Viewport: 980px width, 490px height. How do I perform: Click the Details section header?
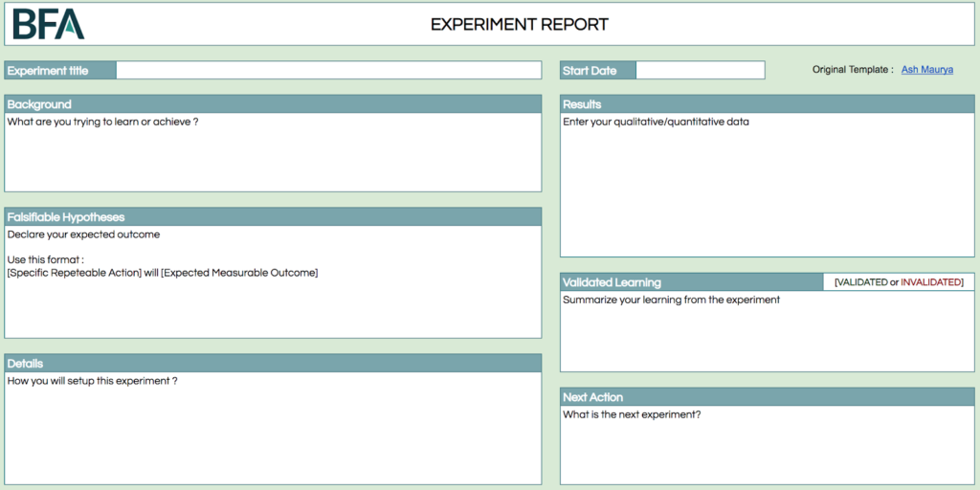pyautogui.click(x=273, y=363)
